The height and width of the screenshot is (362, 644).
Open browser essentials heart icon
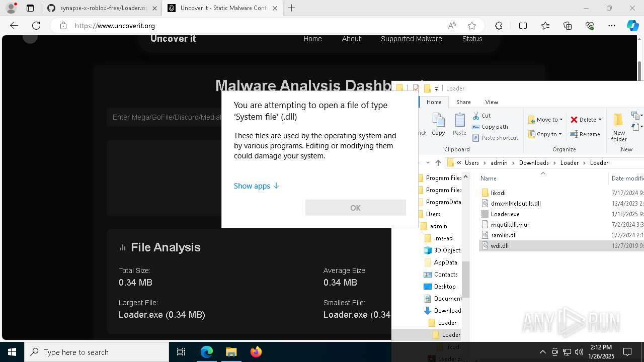pyautogui.click(x=590, y=26)
